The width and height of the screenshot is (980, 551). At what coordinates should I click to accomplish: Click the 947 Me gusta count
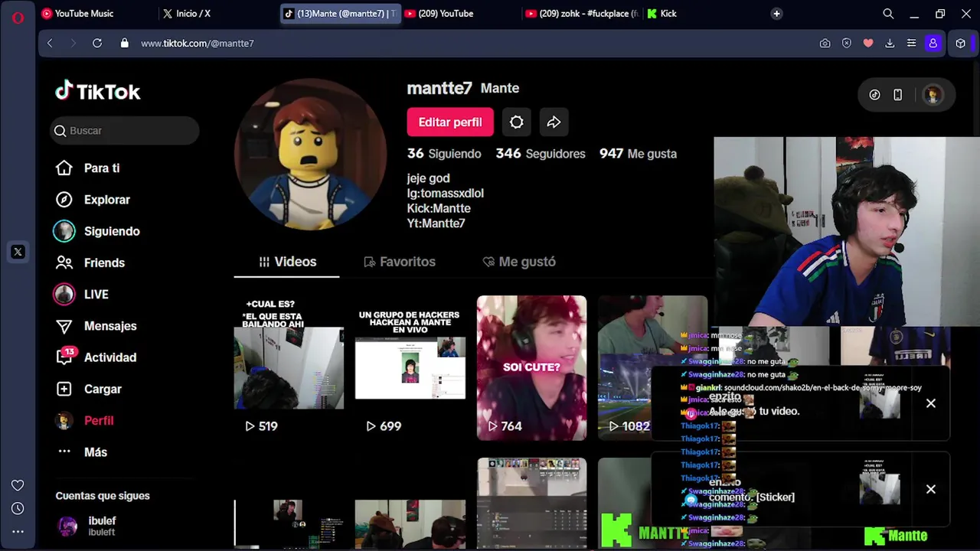(x=638, y=154)
